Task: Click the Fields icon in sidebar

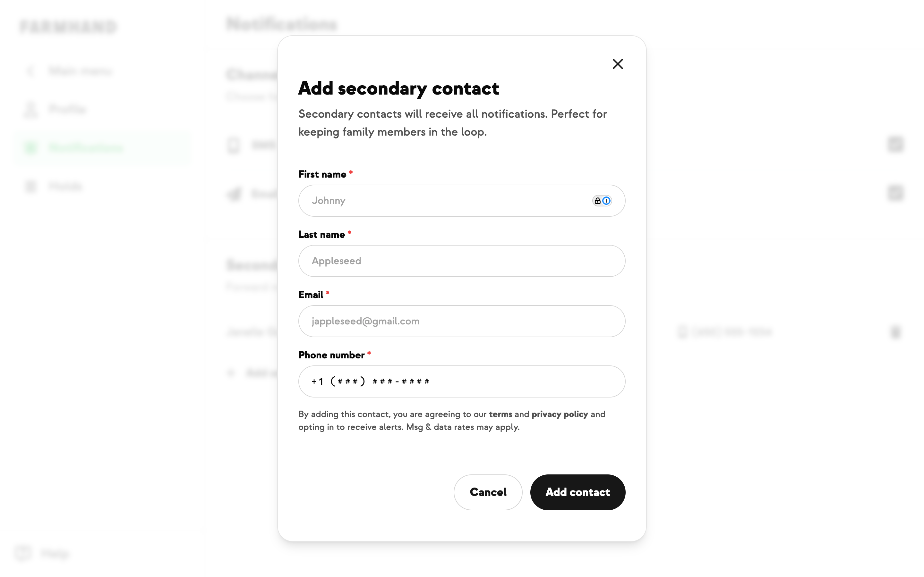Action: (30, 186)
